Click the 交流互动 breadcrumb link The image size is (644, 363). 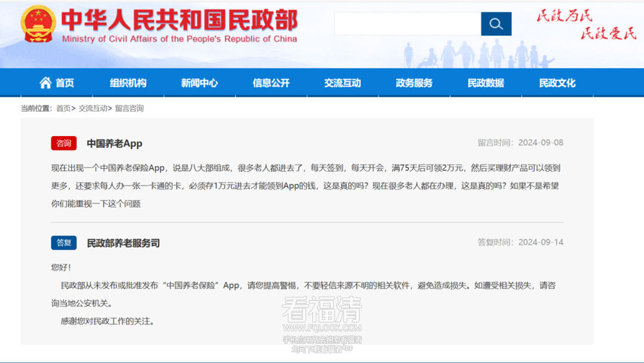click(x=93, y=109)
